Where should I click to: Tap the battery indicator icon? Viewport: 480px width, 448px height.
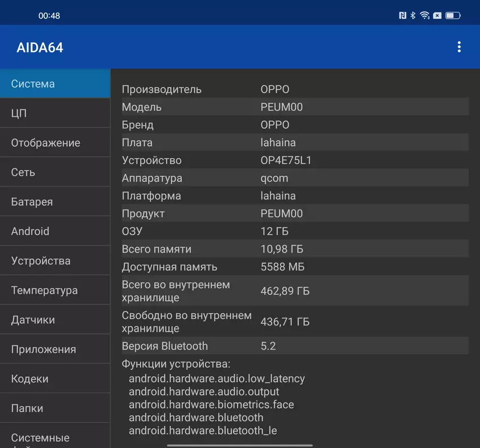[453, 16]
